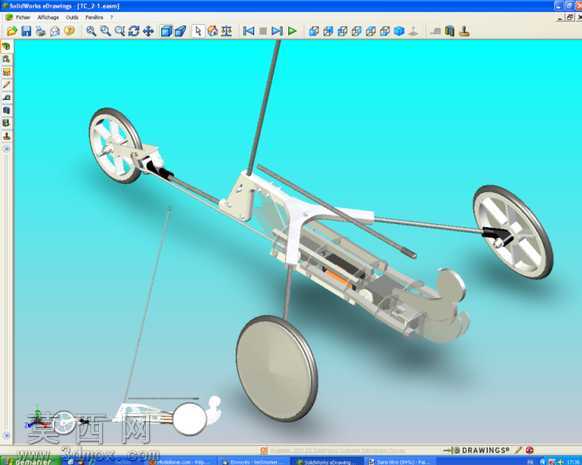582x465 pixels.
Task: Switch to SolidWorks eDrawings taskbar button
Action: (x=328, y=461)
